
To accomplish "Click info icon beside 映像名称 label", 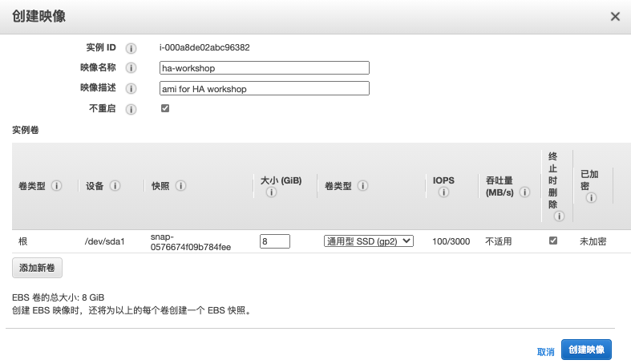I will [x=131, y=68].
